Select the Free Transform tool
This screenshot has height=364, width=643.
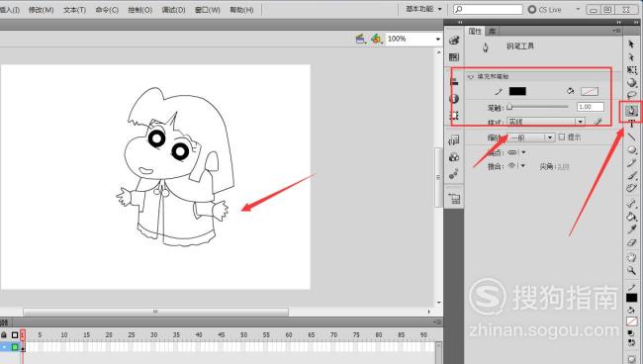[631, 70]
